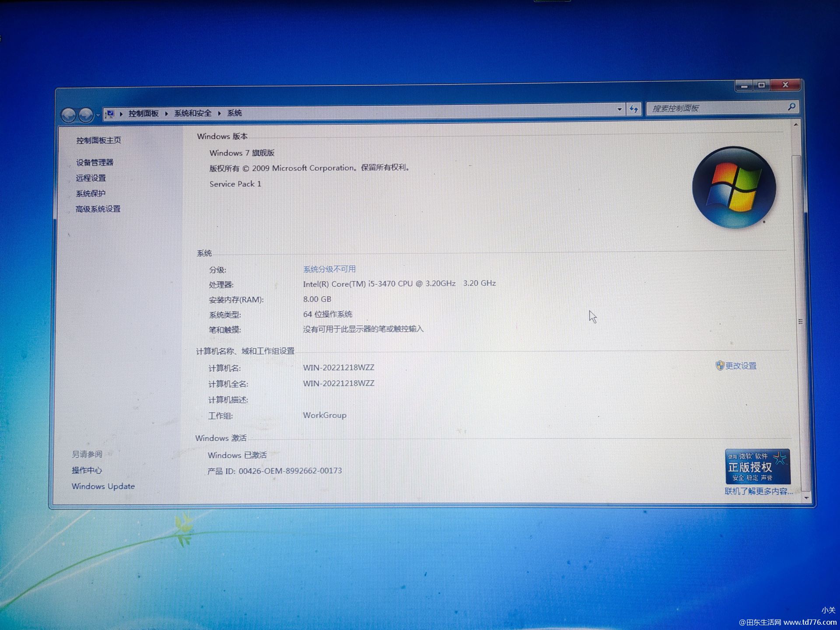Click the Forward navigation arrow button

(x=86, y=115)
